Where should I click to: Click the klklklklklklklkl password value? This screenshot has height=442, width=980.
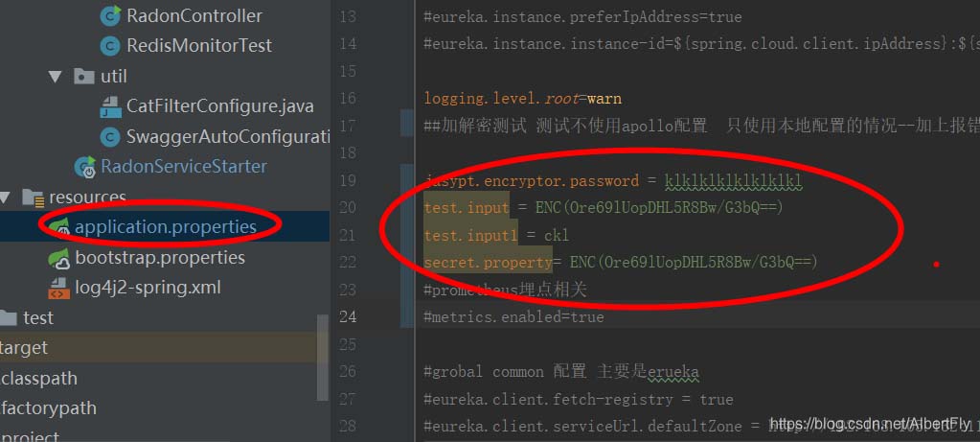pyautogui.click(x=733, y=181)
